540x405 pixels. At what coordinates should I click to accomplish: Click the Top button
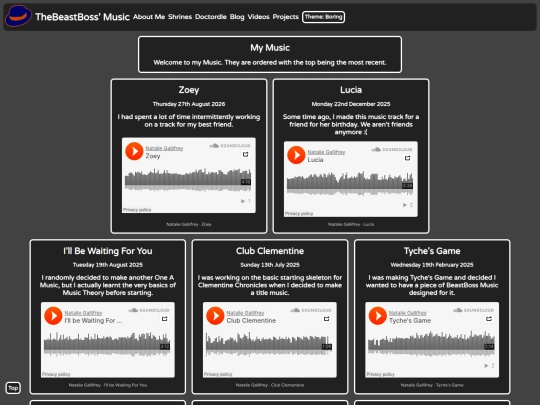coord(13,388)
